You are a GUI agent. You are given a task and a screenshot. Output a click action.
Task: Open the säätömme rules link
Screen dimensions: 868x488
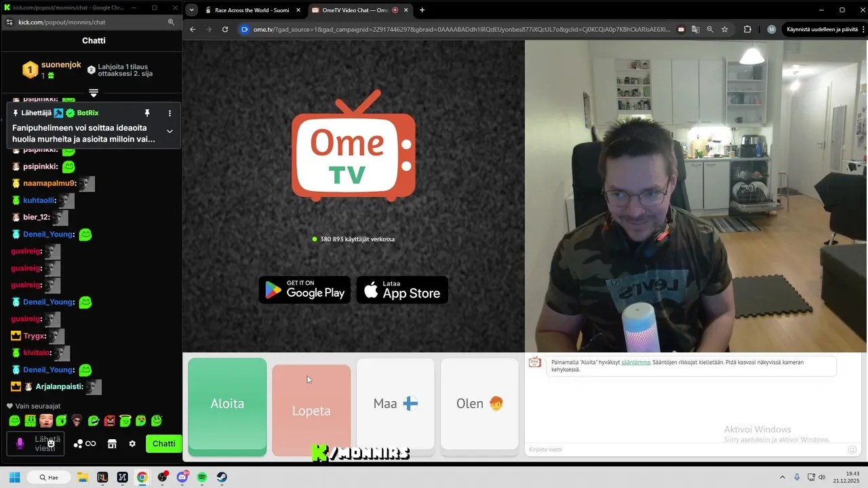coord(635,363)
